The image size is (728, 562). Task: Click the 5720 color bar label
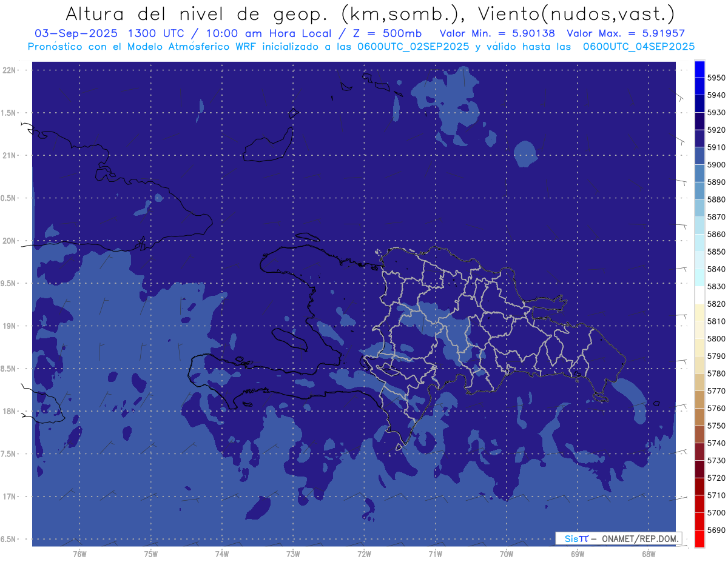click(x=716, y=478)
